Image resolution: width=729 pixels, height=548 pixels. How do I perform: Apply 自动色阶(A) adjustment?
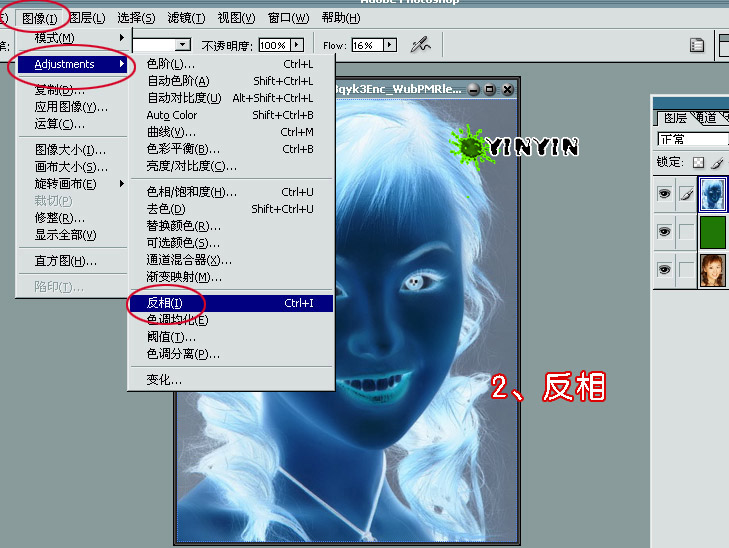231,81
